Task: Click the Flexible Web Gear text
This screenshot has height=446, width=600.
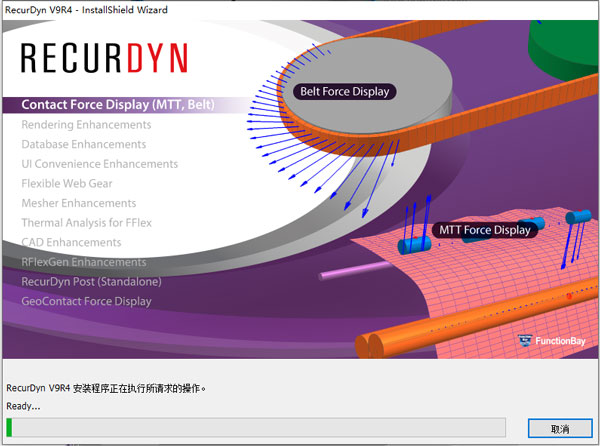Action: (x=67, y=184)
